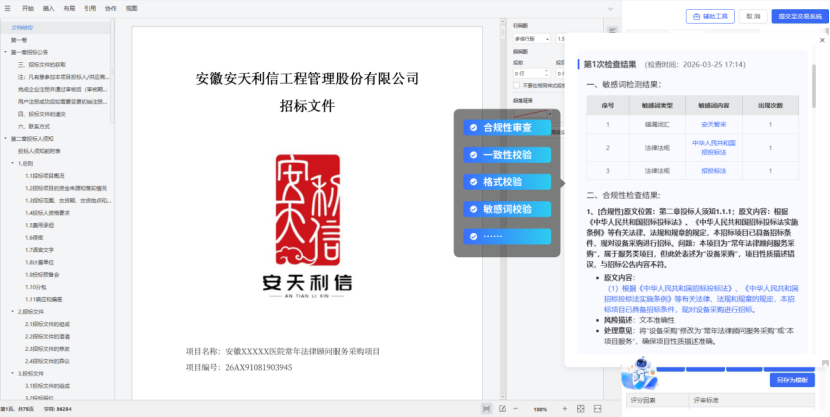830x417 pixels.
Task: Open the hamburger menu icon
Action: (x=8, y=7)
